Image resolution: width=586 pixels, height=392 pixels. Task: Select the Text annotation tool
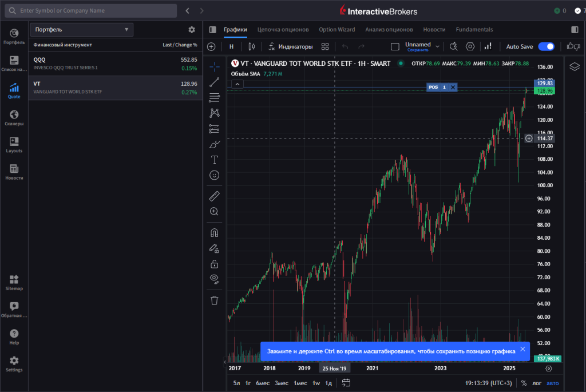[215, 160]
